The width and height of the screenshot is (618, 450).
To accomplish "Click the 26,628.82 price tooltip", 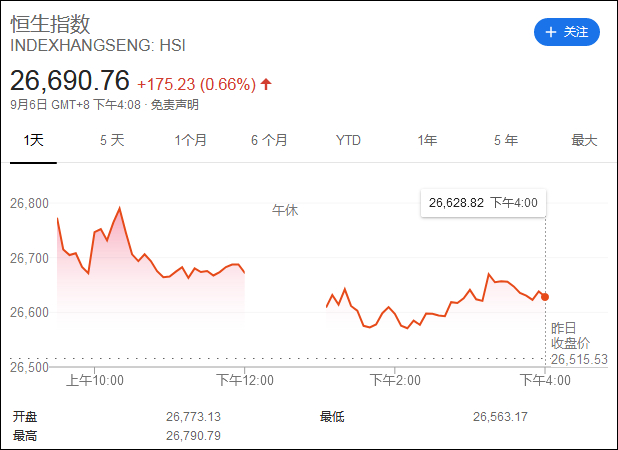I will [x=483, y=203].
